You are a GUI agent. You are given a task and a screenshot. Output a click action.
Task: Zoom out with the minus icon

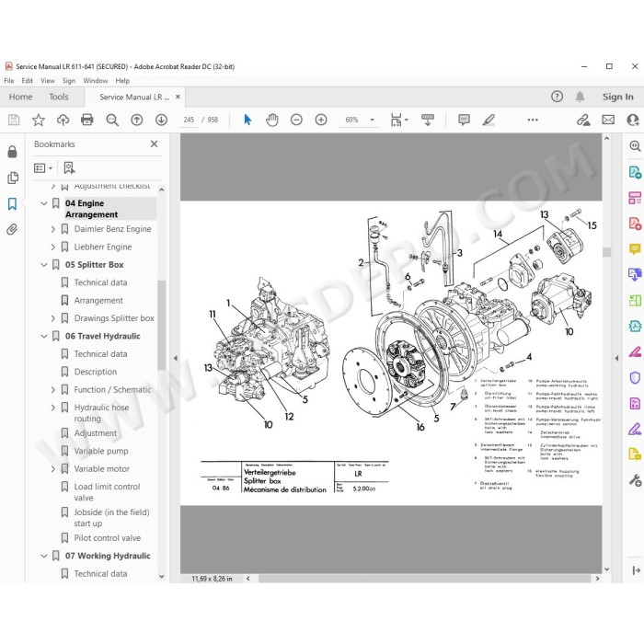[296, 120]
